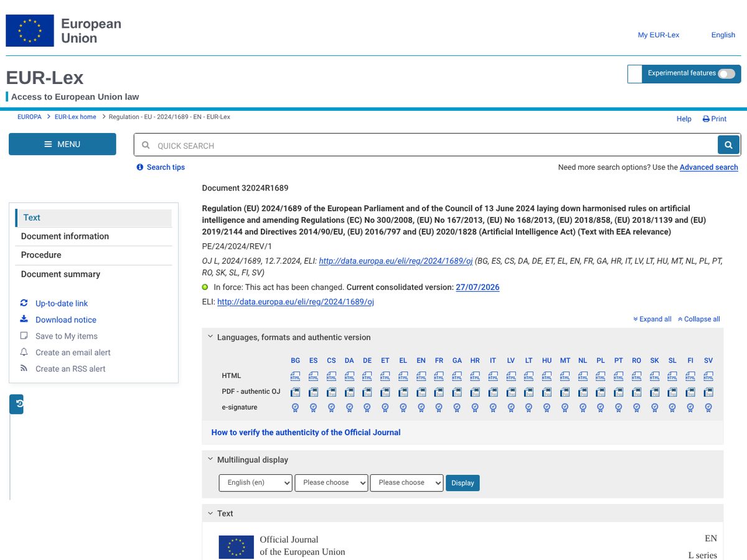Open How to verify authenticity link
The height and width of the screenshot is (560, 747).
[x=306, y=432]
